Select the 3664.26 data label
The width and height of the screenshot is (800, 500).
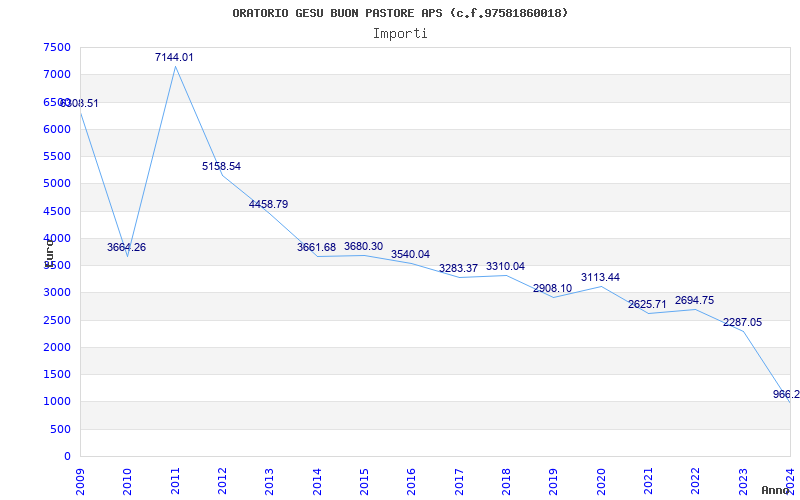coord(127,247)
